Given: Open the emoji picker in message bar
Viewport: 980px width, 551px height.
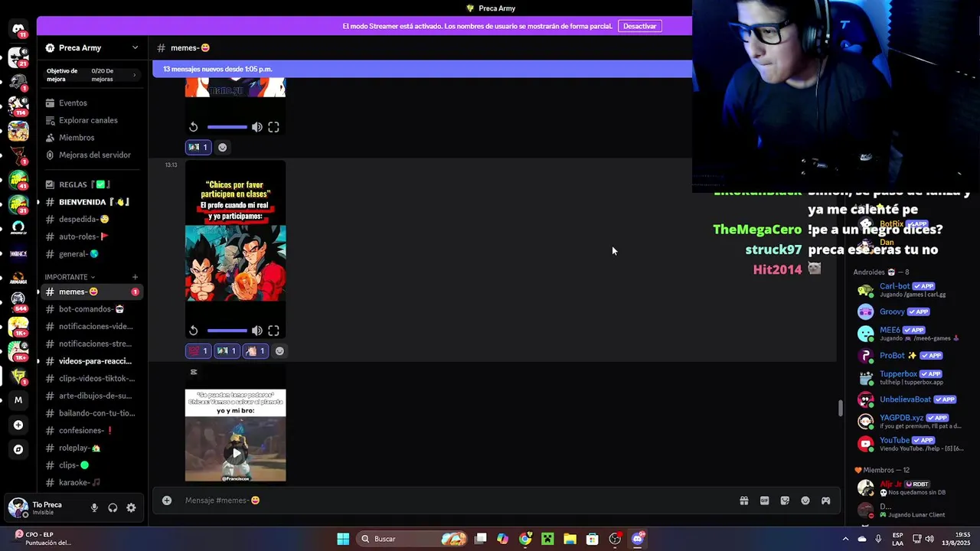Looking at the screenshot, I should click(x=805, y=500).
